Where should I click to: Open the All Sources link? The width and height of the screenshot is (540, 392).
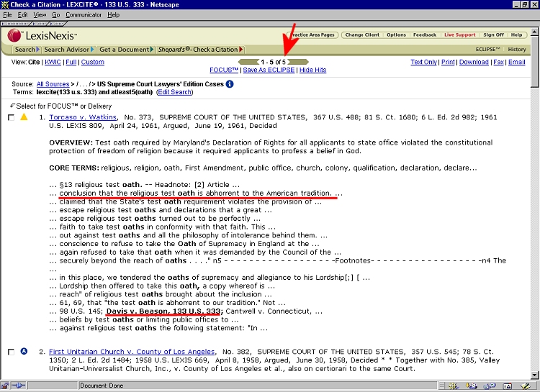click(53, 84)
